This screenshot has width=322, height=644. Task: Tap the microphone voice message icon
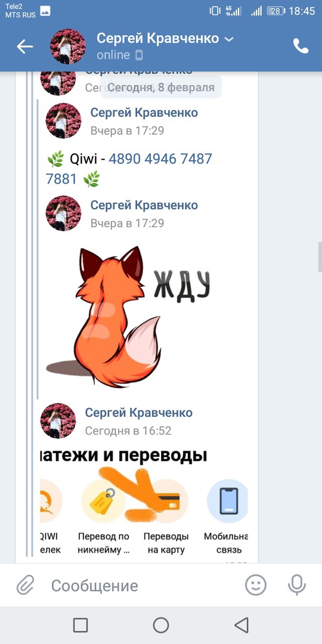[x=296, y=585]
